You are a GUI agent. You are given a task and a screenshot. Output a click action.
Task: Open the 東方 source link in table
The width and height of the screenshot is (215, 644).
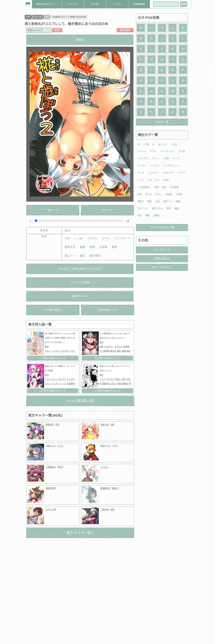(67, 231)
